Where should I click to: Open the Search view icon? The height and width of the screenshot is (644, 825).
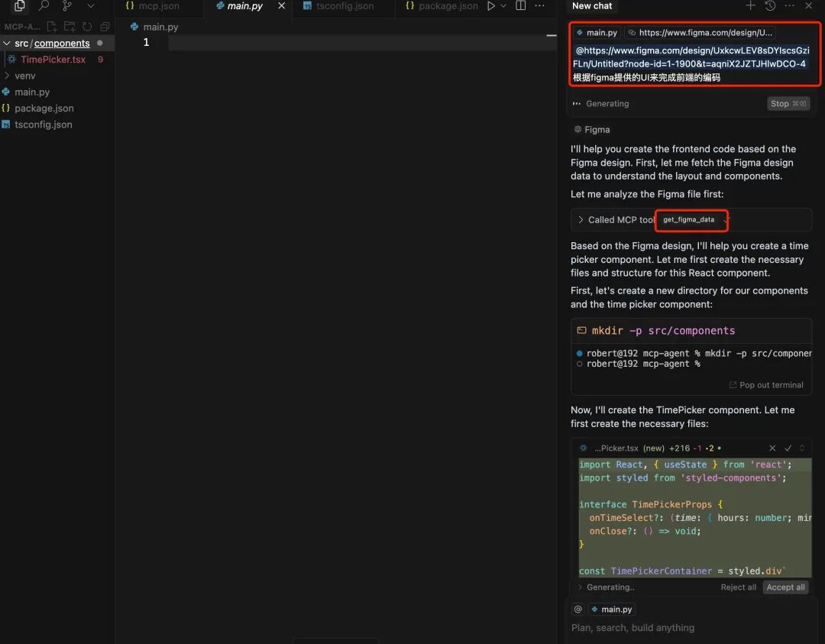pos(44,6)
